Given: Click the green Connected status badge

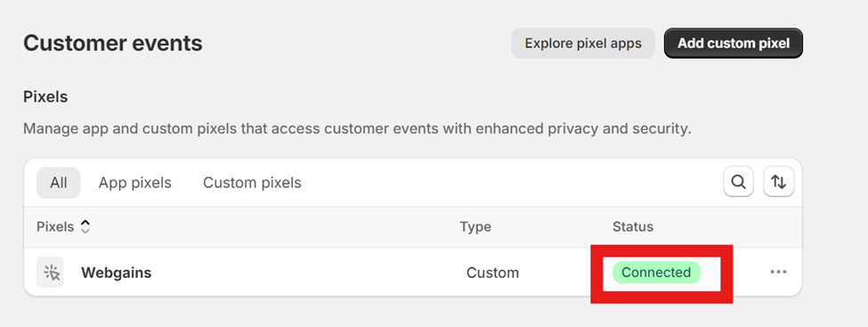Looking at the screenshot, I should pyautogui.click(x=656, y=272).
